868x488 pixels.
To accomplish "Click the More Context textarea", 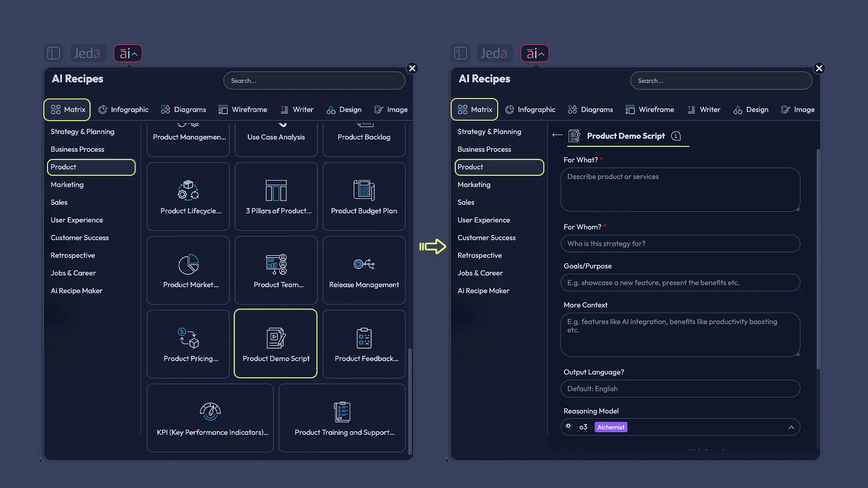I will click(680, 335).
